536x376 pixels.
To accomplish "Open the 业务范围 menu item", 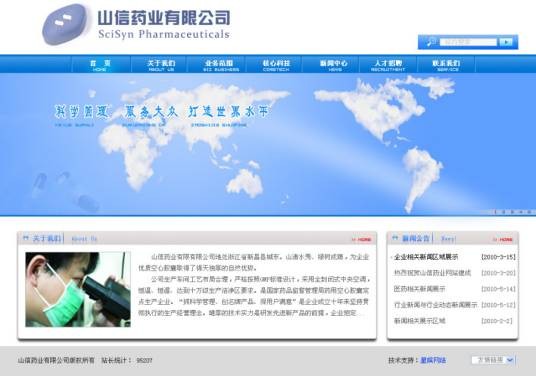I will pos(220,65).
